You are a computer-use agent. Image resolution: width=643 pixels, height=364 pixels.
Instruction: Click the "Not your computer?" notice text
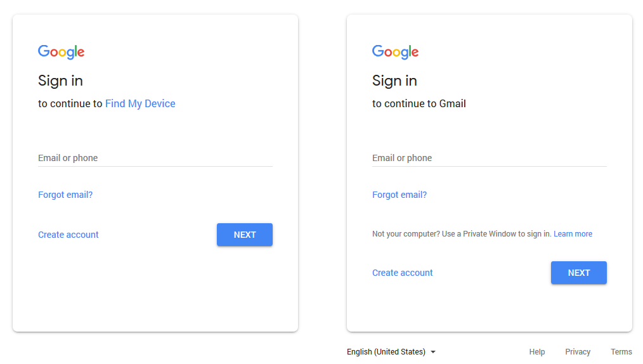pos(462,234)
